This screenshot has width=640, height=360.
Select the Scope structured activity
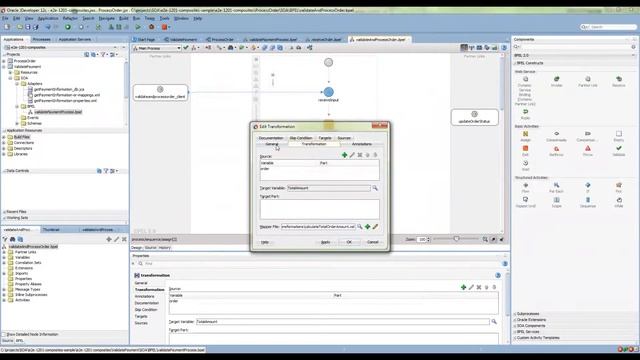tap(556, 202)
